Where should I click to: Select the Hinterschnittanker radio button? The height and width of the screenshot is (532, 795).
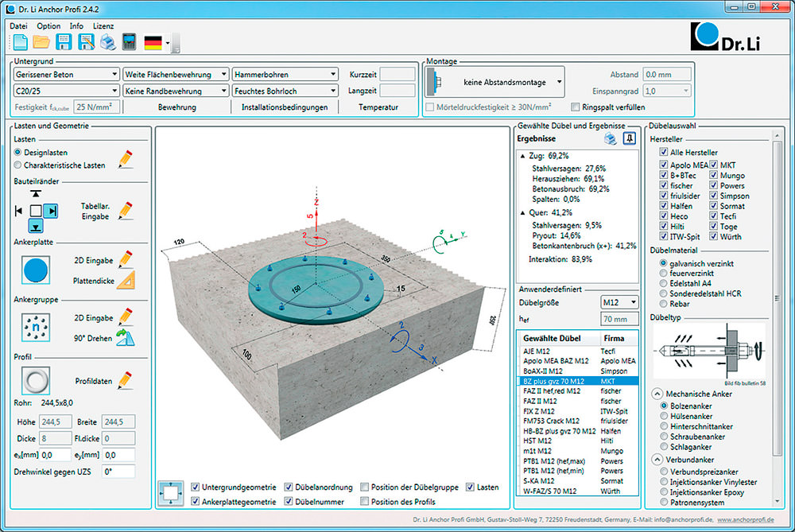[664, 426]
